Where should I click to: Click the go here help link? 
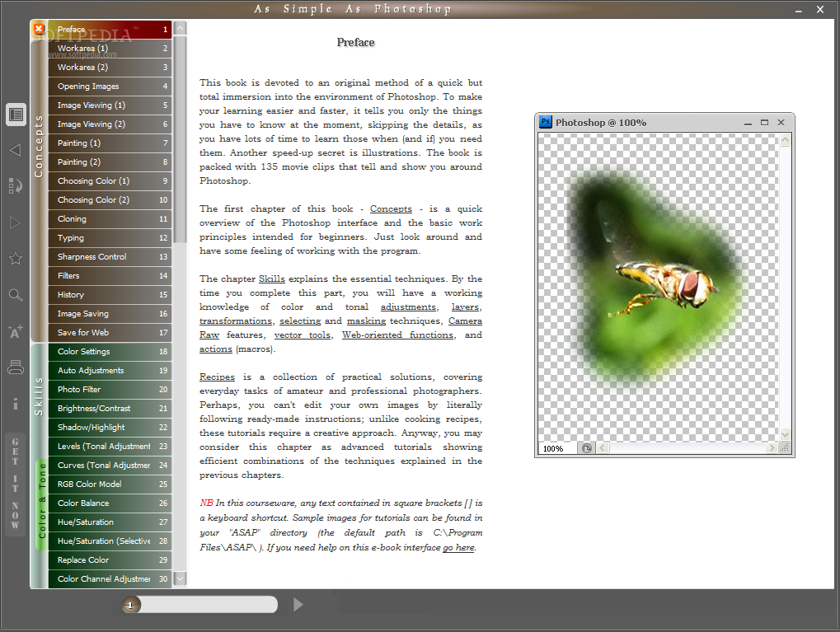coord(458,547)
